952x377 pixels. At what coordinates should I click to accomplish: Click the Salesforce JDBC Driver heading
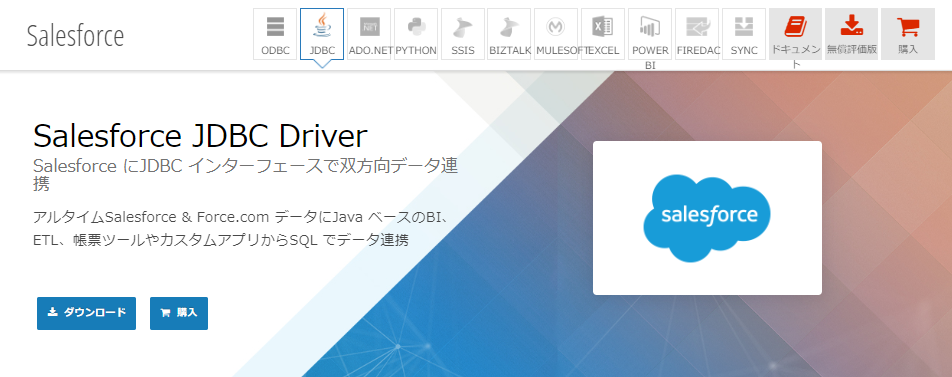tap(200, 137)
